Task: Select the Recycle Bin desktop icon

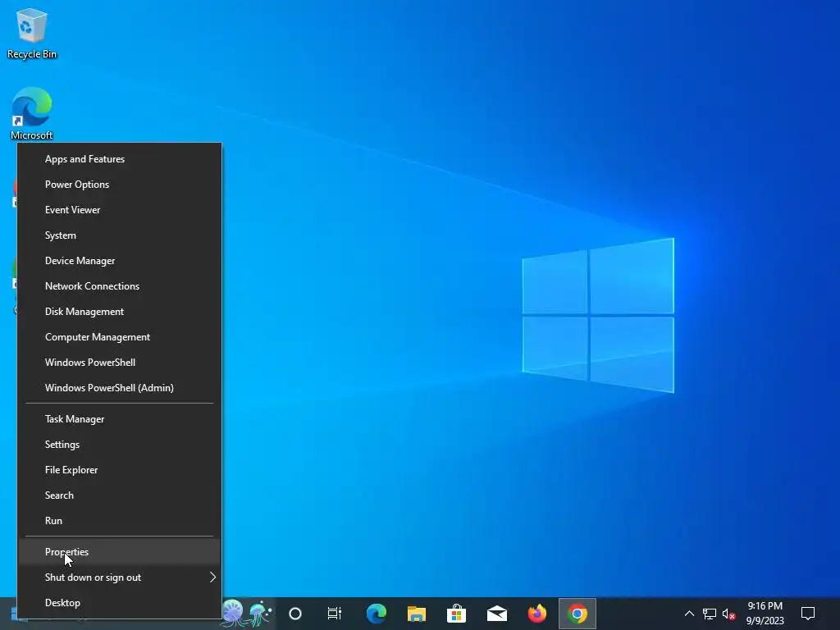Action: (32, 33)
